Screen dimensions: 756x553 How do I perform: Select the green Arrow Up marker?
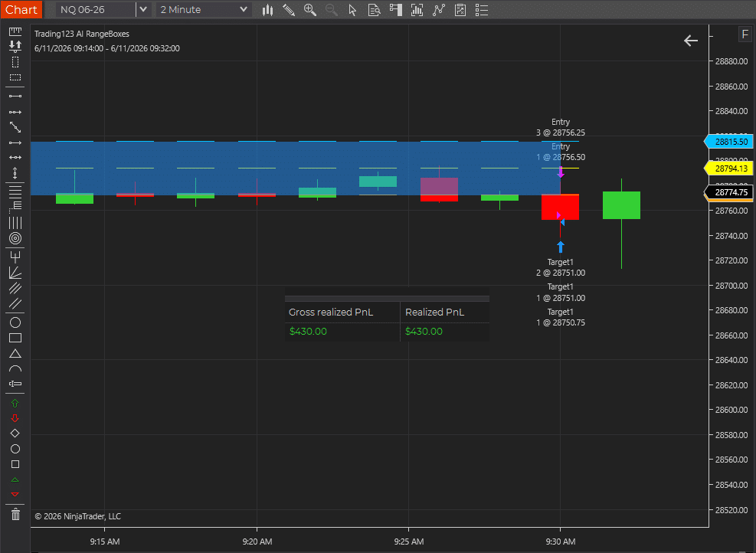point(15,403)
